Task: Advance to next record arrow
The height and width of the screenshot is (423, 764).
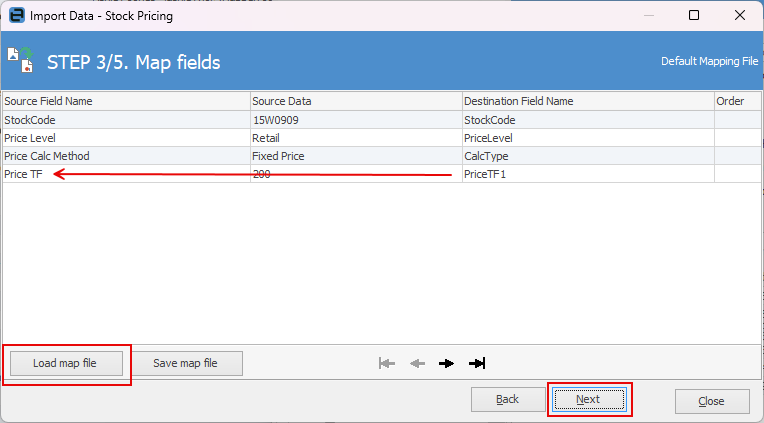Action: coord(446,363)
